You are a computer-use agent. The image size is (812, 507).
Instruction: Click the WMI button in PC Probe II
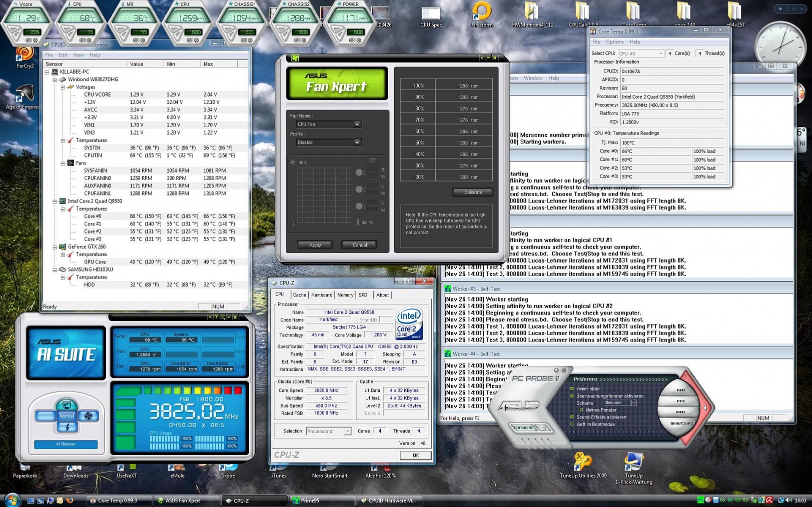tap(680, 412)
